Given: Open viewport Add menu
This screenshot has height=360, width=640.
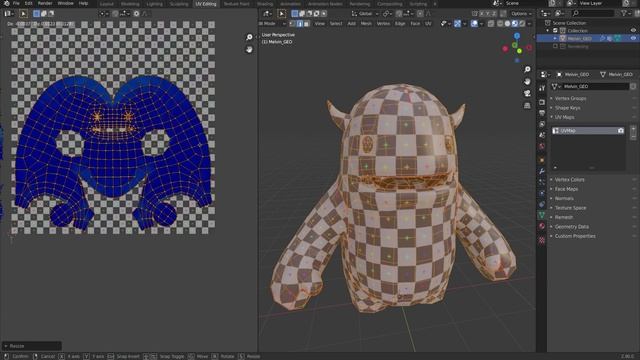Looking at the screenshot, I should (x=351, y=24).
